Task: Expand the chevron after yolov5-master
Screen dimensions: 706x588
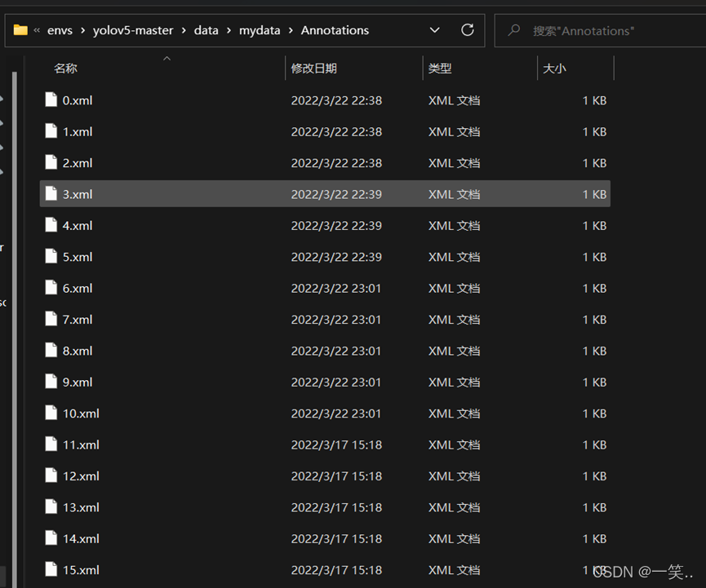Action: 184,30
